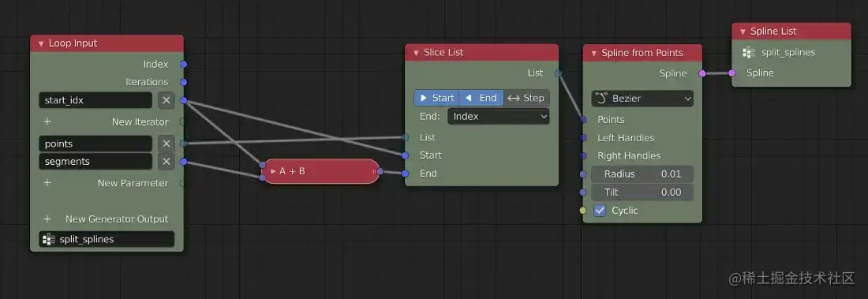Click the Slice List Start input socket

click(406, 155)
